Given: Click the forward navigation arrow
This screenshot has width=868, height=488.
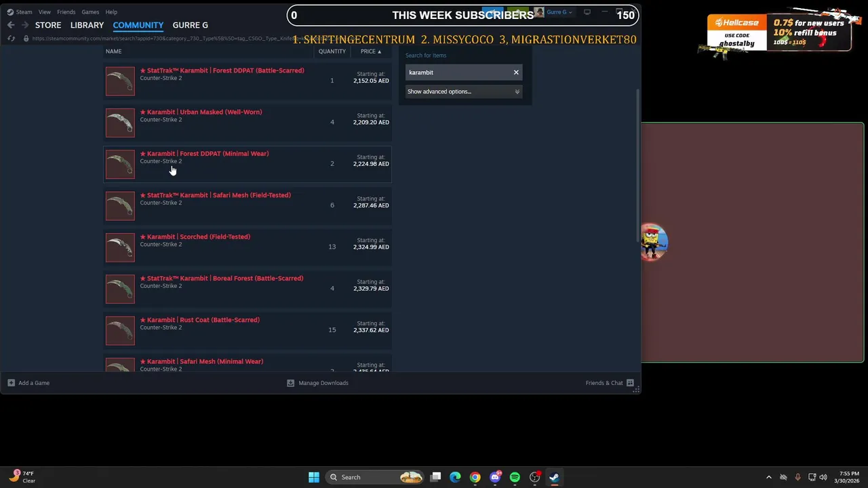Looking at the screenshot, I should [x=25, y=25].
